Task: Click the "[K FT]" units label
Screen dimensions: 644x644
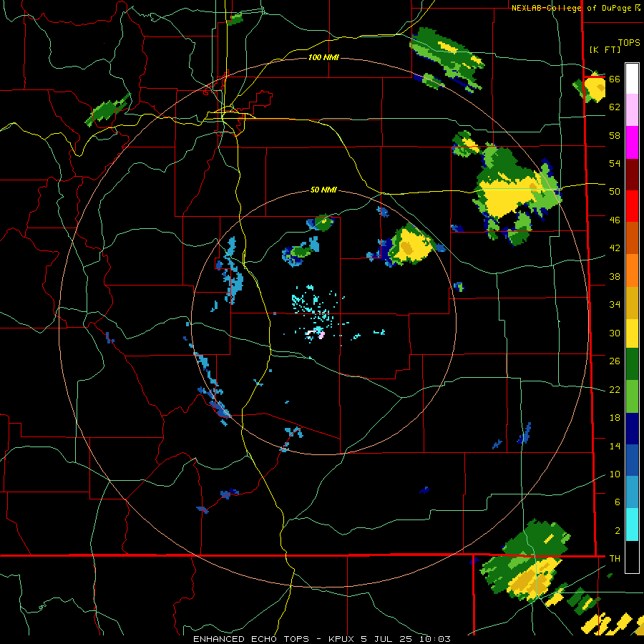Action: tap(605, 49)
